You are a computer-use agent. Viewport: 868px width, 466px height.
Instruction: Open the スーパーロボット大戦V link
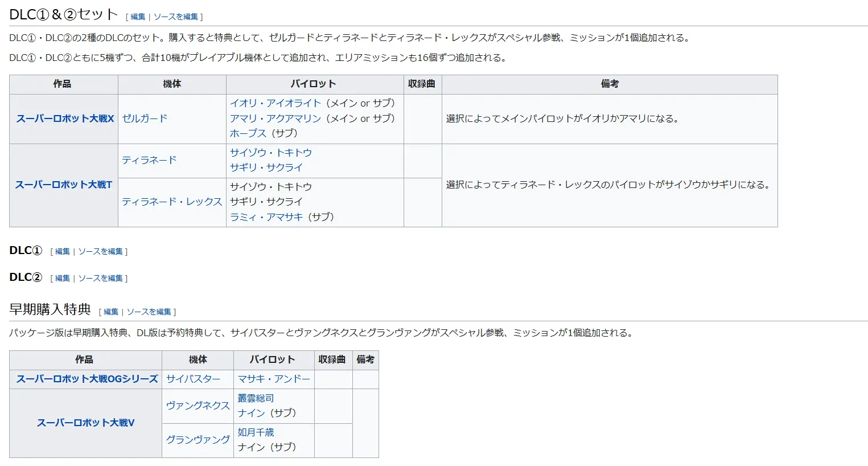point(86,423)
